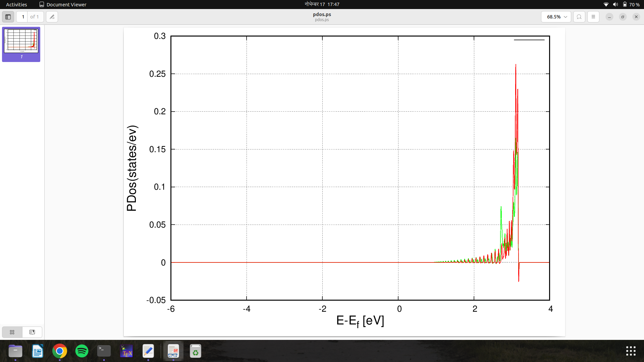Open TeXstudio editor from dock
The image size is (644, 362).
tap(126, 351)
